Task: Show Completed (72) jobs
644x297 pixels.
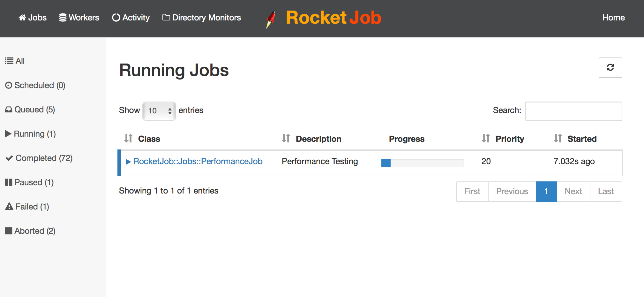Action: coord(39,158)
